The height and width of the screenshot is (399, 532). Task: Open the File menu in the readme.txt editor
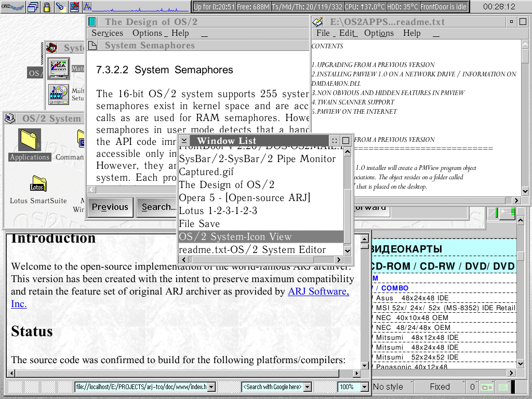[323, 33]
